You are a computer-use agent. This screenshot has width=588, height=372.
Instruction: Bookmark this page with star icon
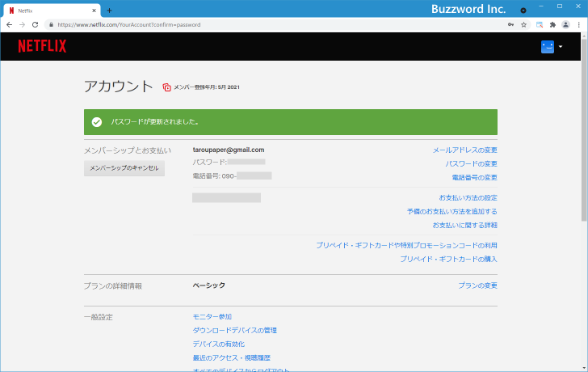524,25
